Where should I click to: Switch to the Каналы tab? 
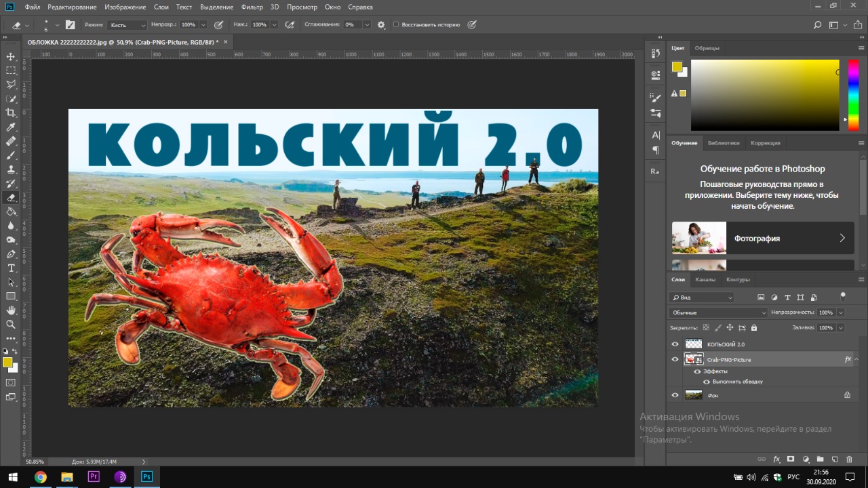pos(705,279)
